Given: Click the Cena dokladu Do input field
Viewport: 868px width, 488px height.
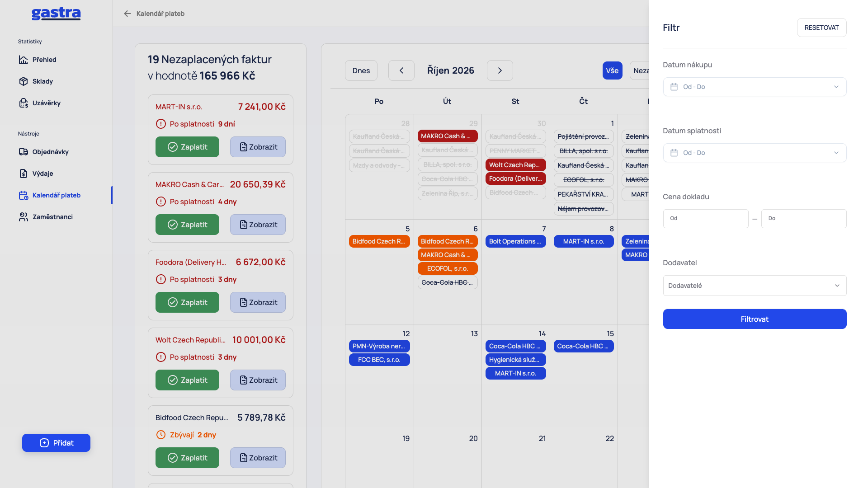Looking at the screenshot, I should tap(804, 218).
